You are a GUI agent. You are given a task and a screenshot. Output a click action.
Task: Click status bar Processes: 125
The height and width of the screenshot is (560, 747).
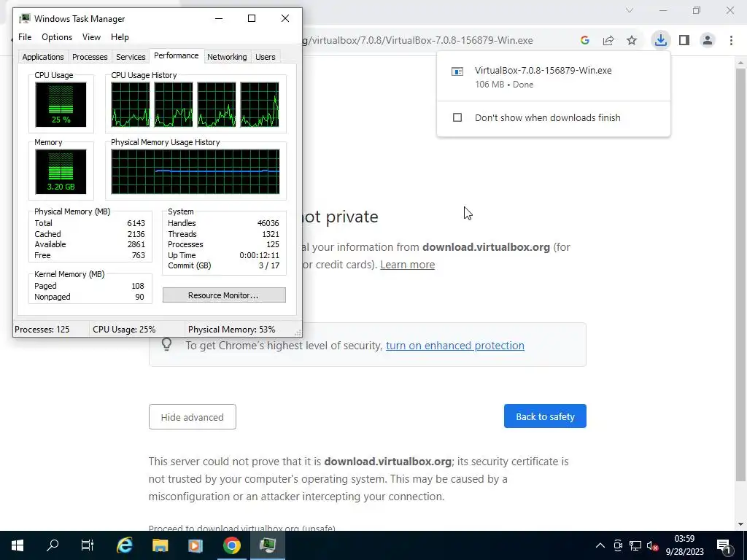42,330
